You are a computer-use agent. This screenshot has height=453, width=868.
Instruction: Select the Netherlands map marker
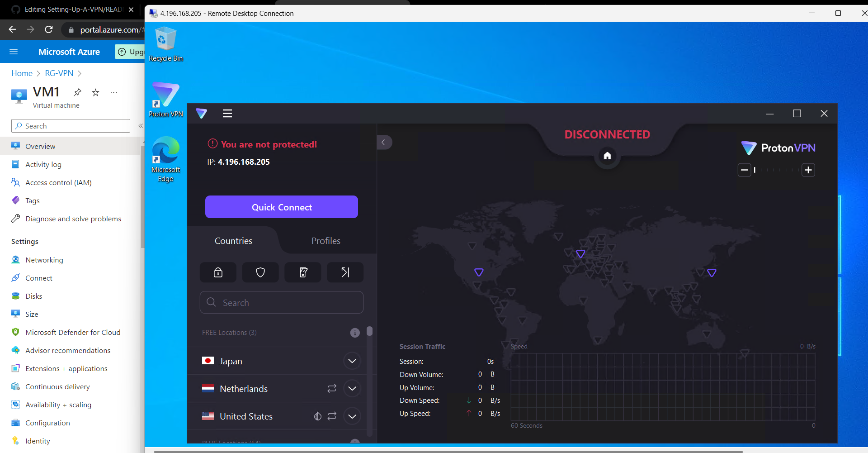580,253
